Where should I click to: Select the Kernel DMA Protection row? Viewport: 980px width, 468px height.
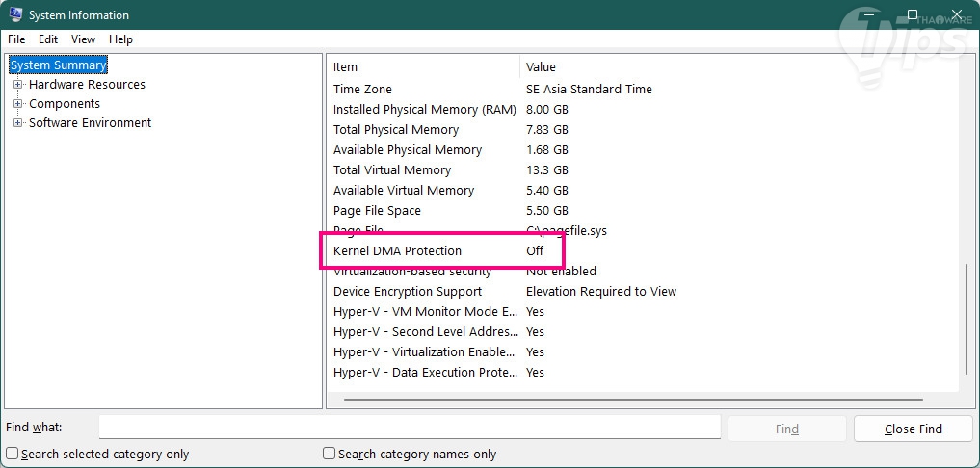click(397, 251)
